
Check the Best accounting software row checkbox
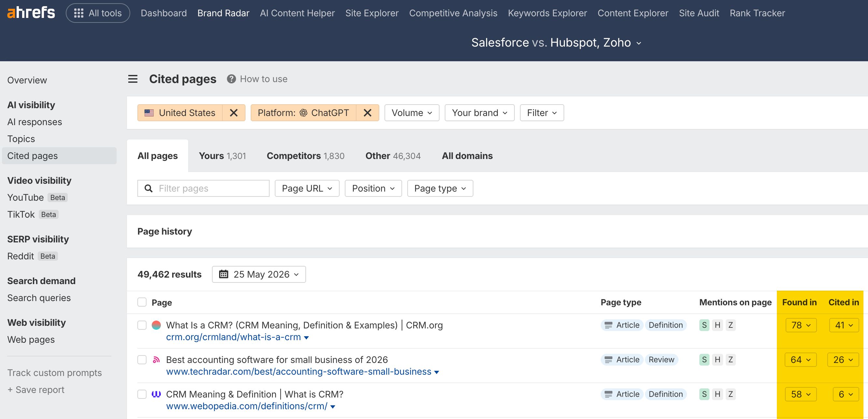click(142, 360)
